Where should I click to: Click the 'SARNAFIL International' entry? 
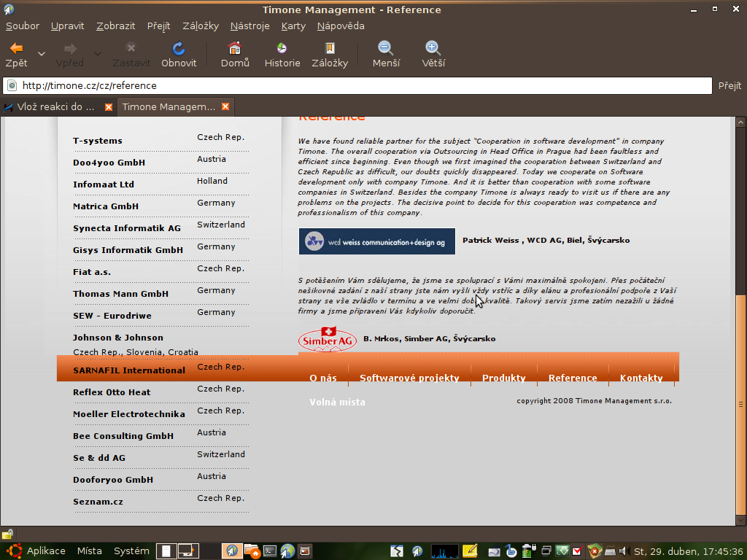(129, 370)
